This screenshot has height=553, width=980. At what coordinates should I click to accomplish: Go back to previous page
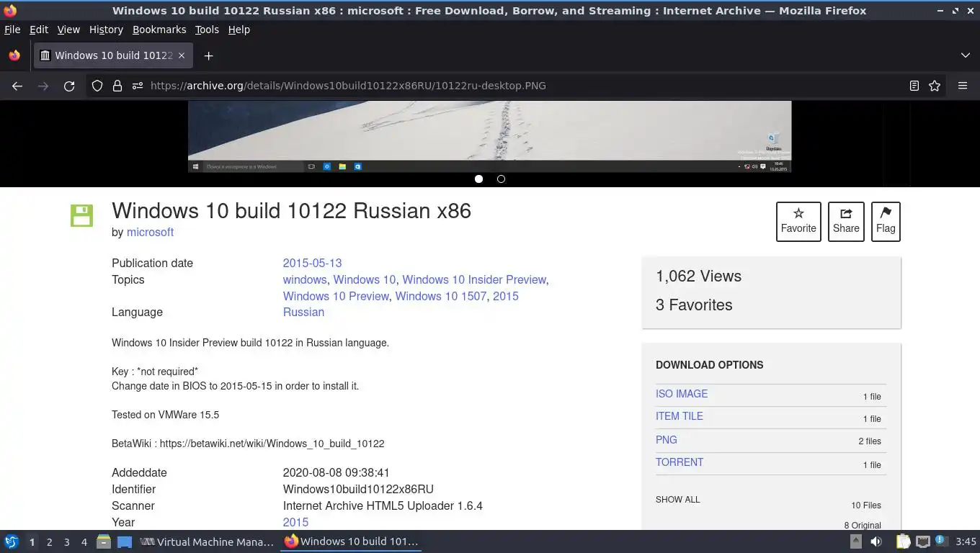[17, 86]
